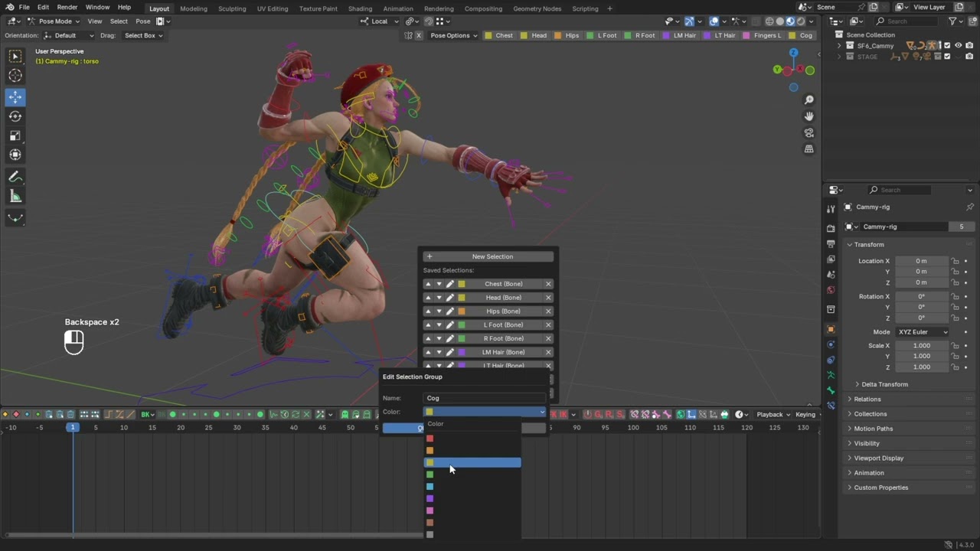Toggle the camera view icon

[808, 132]
